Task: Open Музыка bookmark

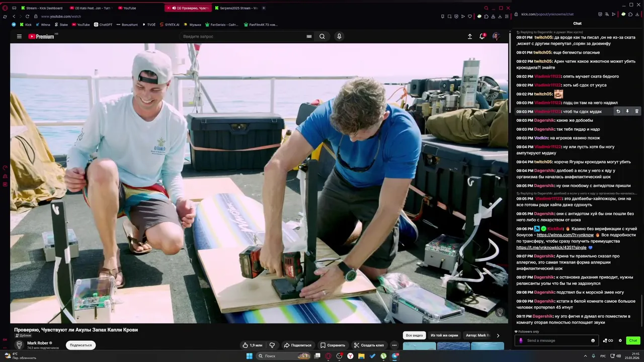Action: [192, 24]
